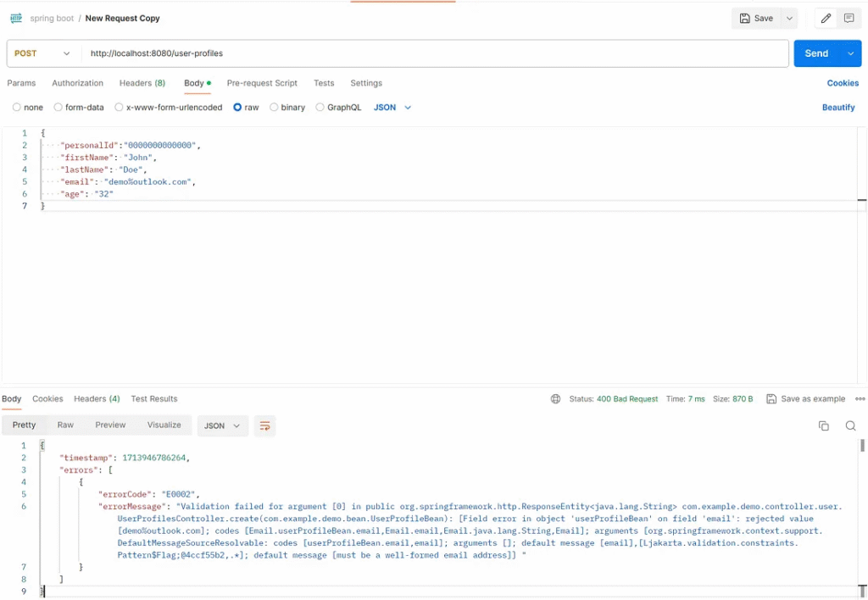This screenshot has width=868, height=600.
Task: Click the globe network icon near Status
Action: click(555, 398)
